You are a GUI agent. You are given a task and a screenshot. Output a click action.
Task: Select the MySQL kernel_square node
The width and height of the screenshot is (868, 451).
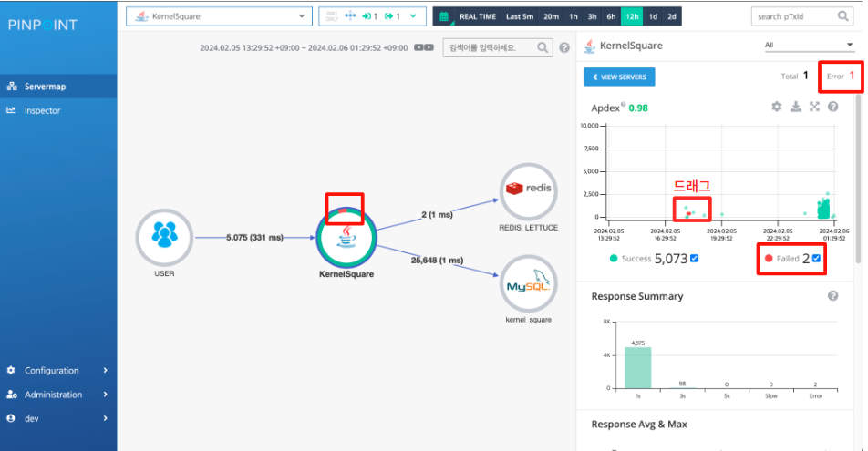[529, 284]
